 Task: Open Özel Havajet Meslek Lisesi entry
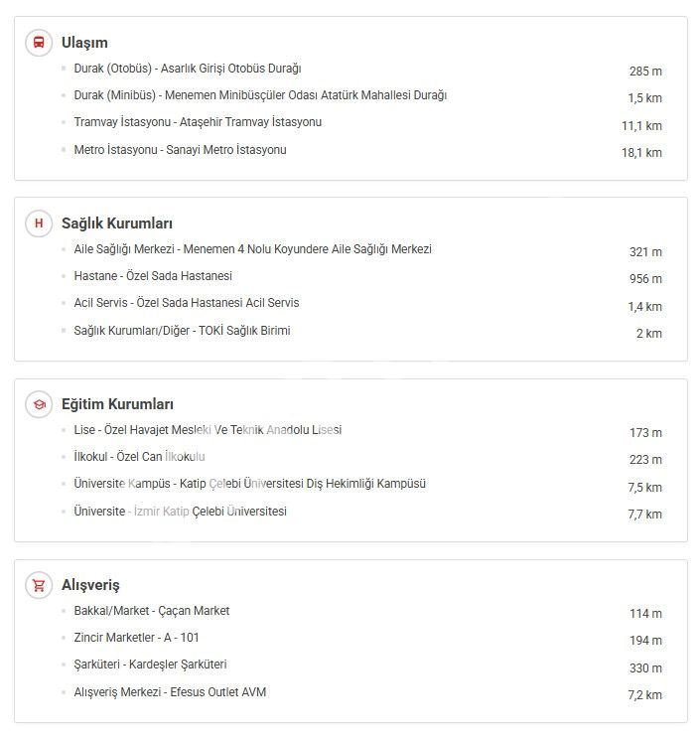coord(208,430)
